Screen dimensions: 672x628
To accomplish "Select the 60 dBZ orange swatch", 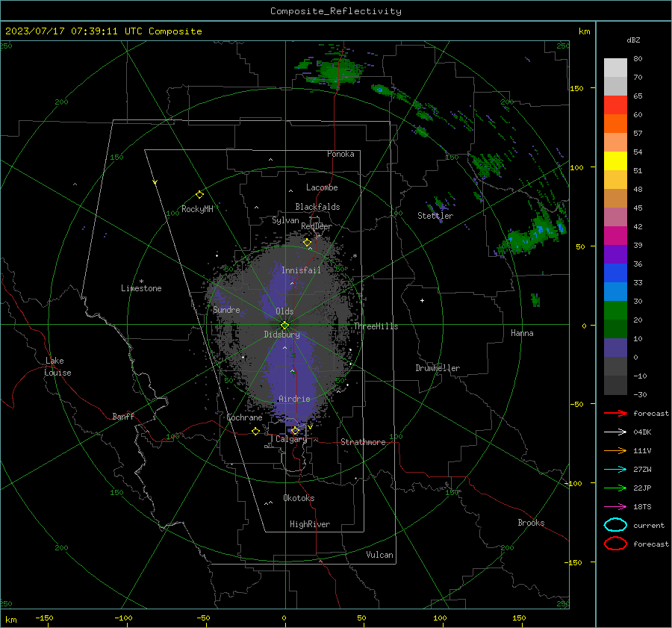I will [x=615, y=123].
